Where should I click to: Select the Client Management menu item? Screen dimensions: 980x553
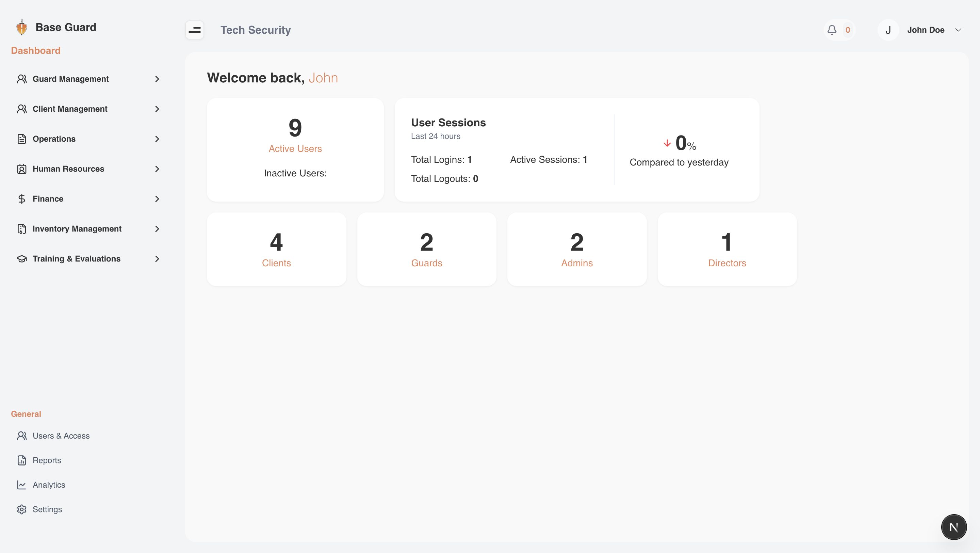[x=70, y=109]
